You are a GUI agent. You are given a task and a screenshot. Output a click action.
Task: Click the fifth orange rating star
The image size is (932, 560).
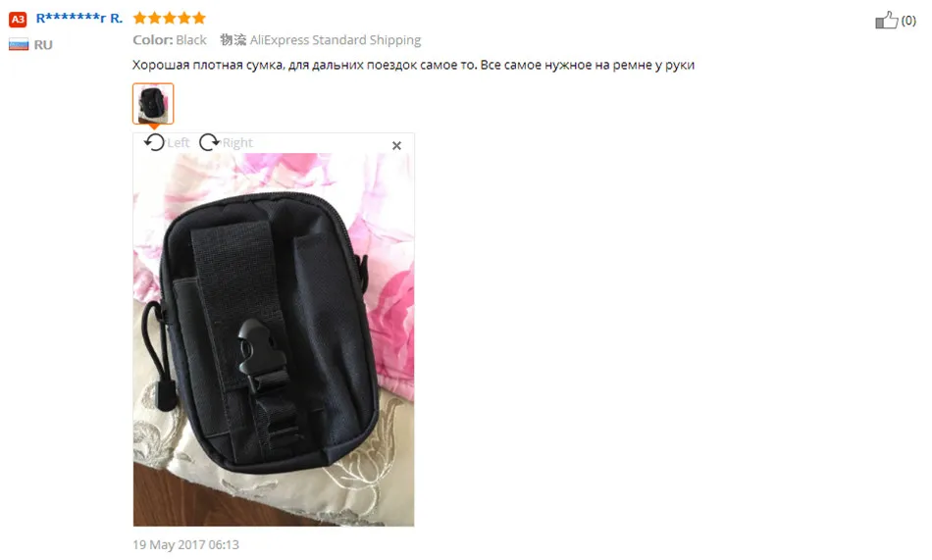point(199,18)
